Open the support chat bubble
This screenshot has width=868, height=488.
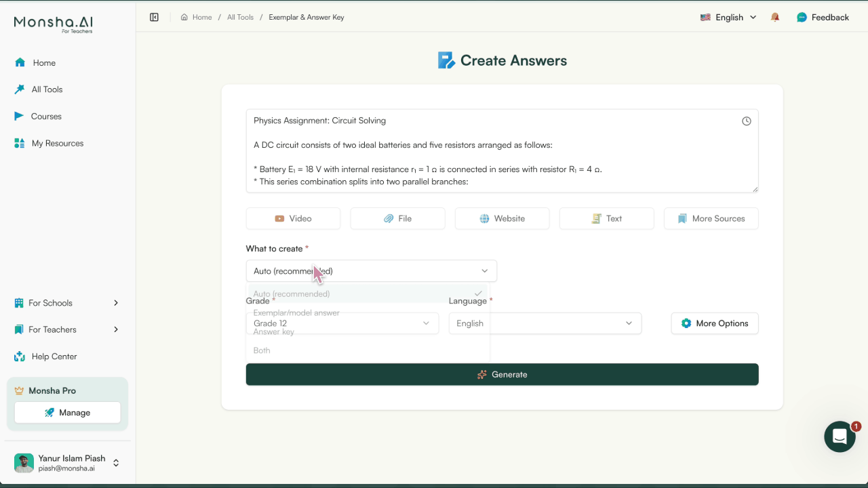840,436
